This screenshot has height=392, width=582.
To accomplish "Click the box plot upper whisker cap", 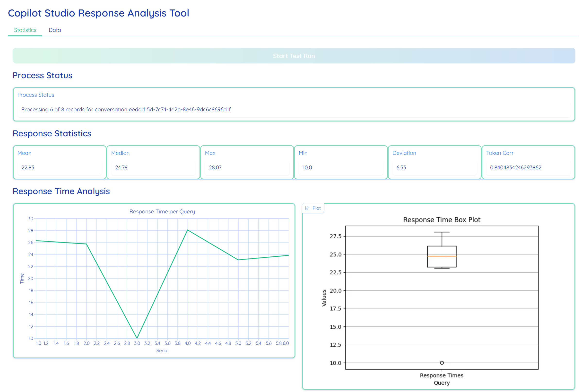I will (x=442, y=232).
